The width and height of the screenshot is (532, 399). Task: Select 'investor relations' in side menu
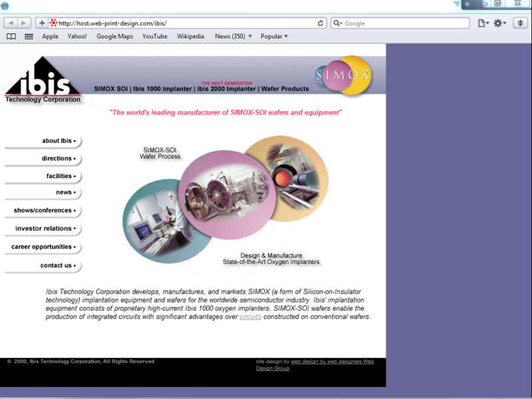pyautogui.click(x=43, y=229)
